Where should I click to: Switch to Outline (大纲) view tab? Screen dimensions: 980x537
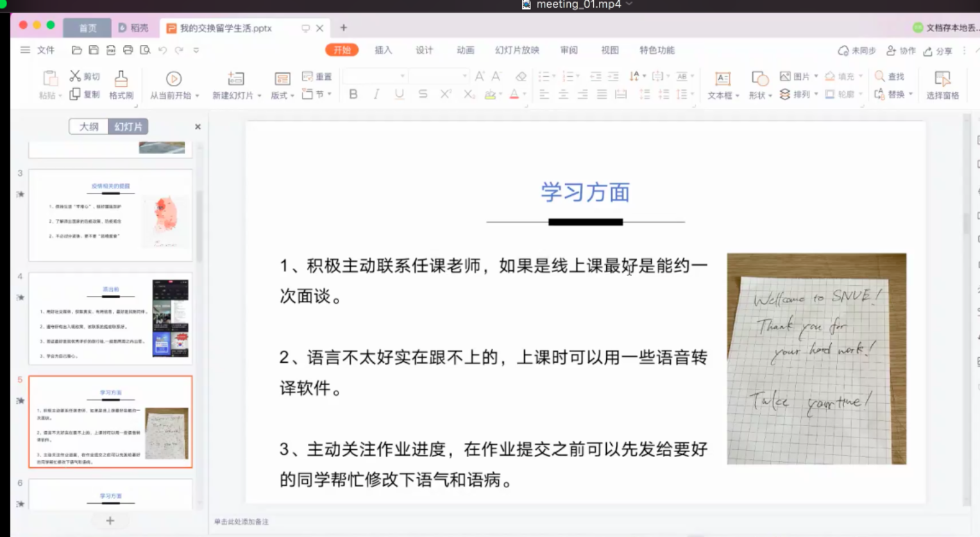pyautogui.click(x=89, y=127)
